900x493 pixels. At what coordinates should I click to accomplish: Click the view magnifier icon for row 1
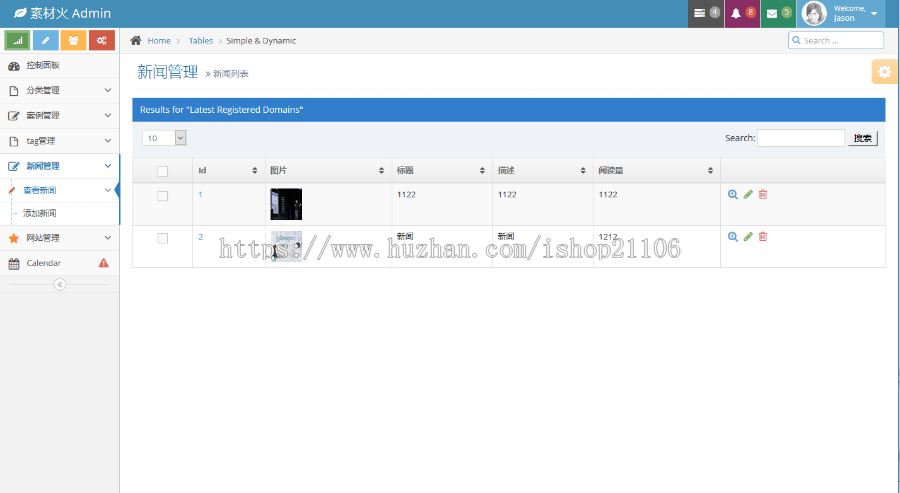coord(733,195)
